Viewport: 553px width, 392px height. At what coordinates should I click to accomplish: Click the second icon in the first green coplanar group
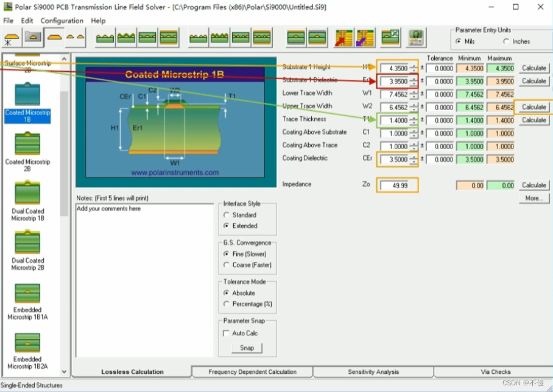coord(126,38)
